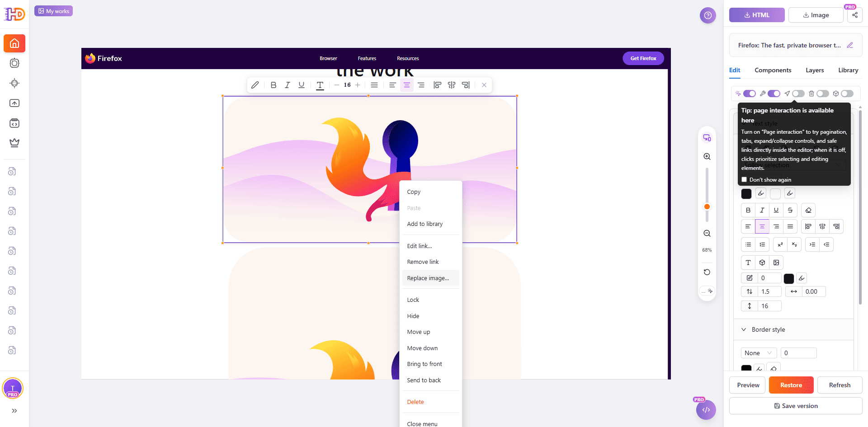Switch to the Layers tab
868x427 pixels.
815,70
